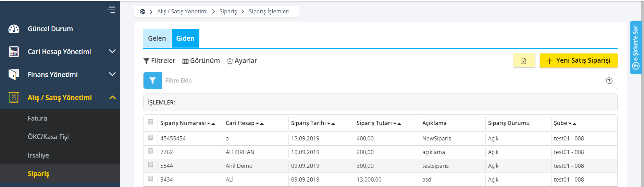This screenshot has width=644, height=187.
Task: Click the Cari Hesap Yönetimi calculator icon
Action: click(x=14, y=52)
